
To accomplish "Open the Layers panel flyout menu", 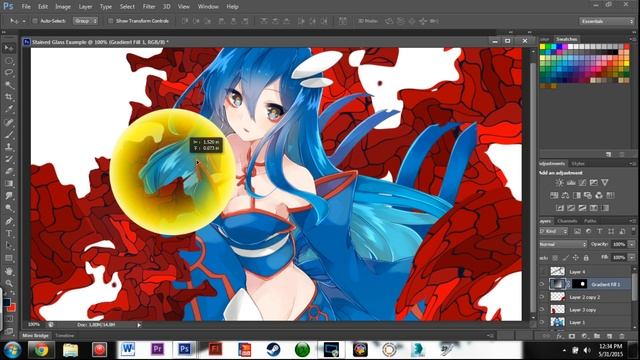I will pos(632,221).
